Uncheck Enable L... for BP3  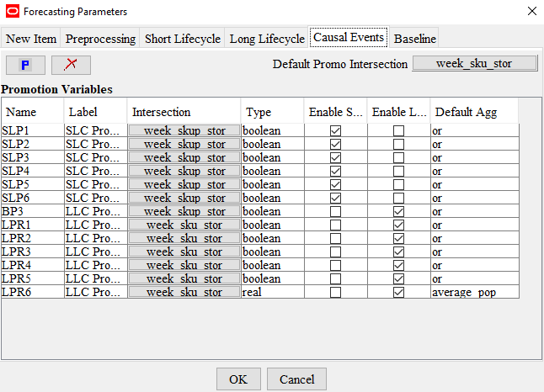coord(398,211)
